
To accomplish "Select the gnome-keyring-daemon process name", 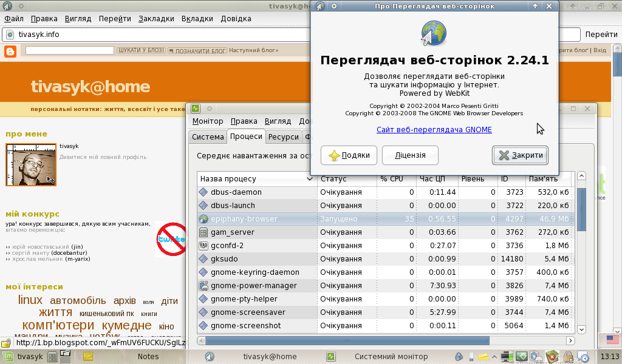I will [x=255, y=272].
